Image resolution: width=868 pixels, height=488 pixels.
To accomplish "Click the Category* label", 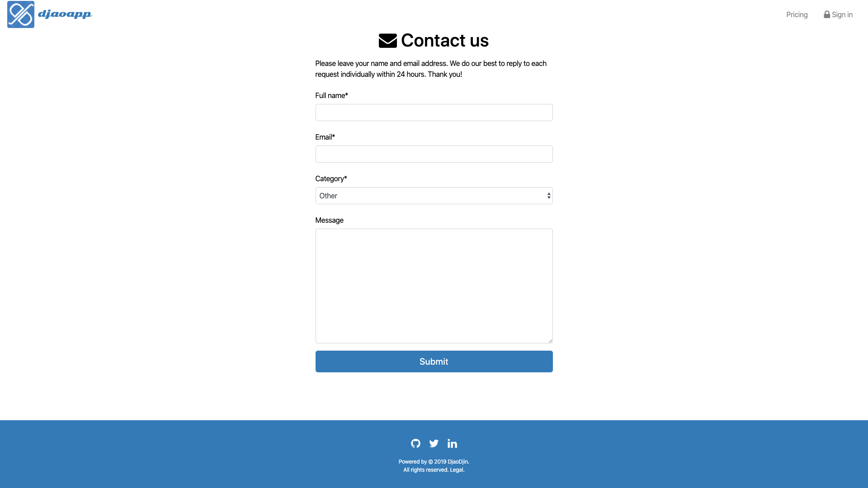I will tap(331, 179).
